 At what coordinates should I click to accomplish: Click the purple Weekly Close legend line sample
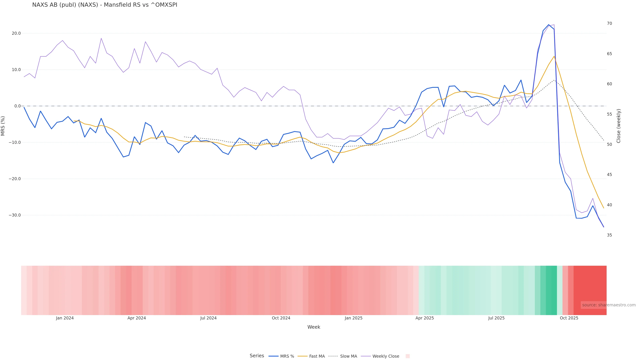point(366,356)
